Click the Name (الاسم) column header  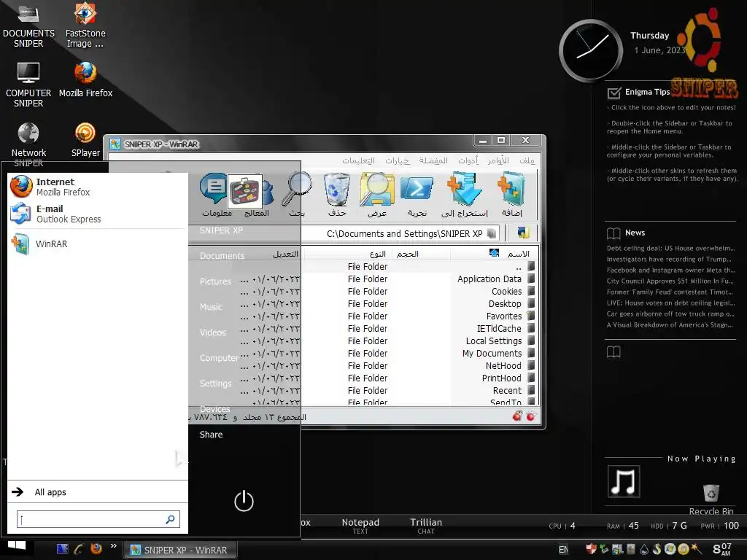[x=494, y=254]
